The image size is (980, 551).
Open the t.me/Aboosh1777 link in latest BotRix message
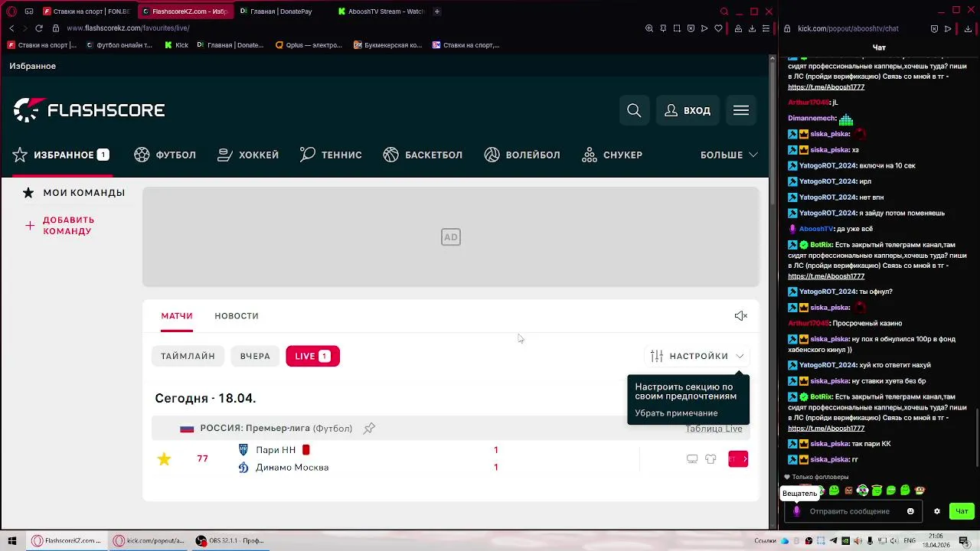point(826,428)
